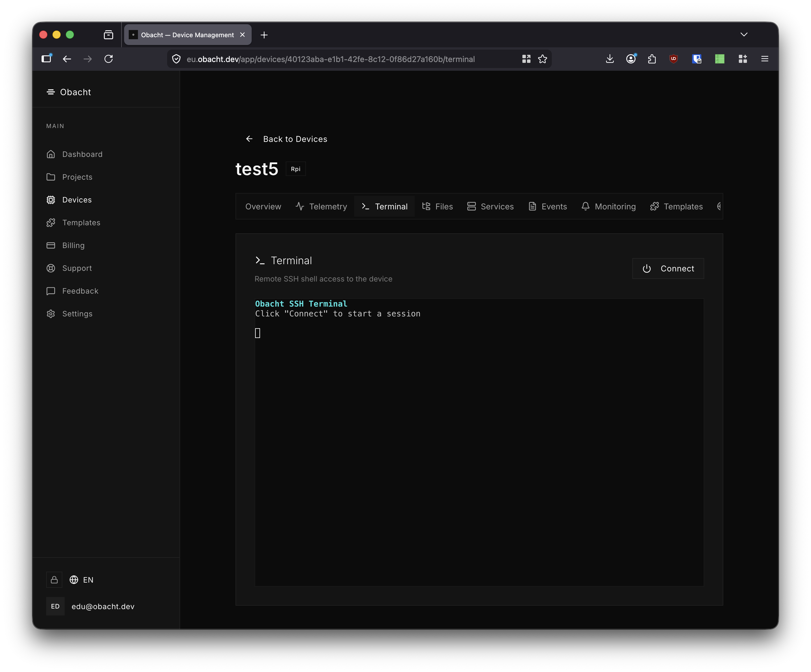Open the Feedback page
Image resolution: width=811 pixels, height=672 pixels.
(73, 291)
